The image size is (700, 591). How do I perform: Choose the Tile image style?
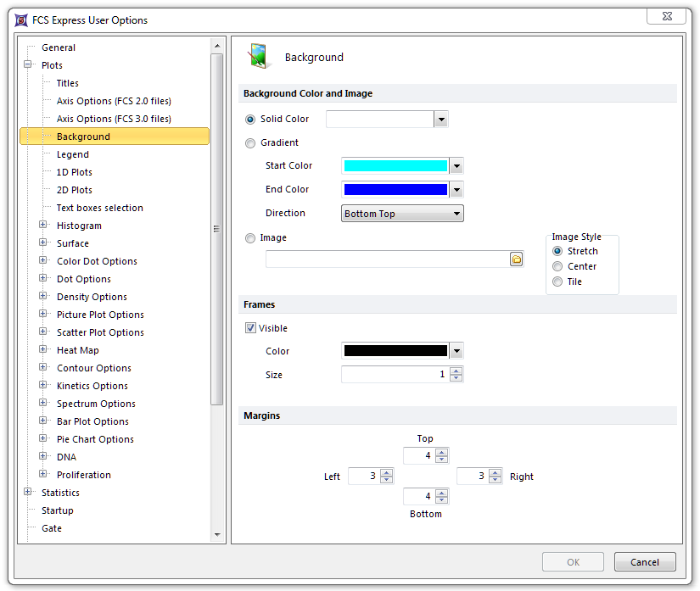click(557, 282)
